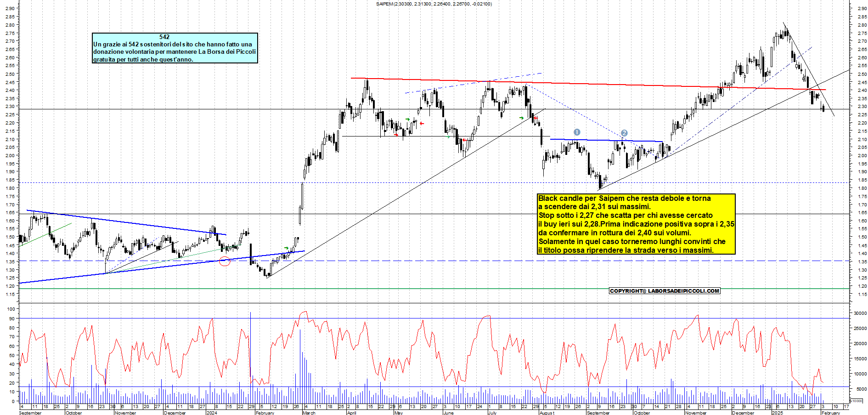Image resolution: width=868 pixels, height=415 pixels.
Task: Click the '2024' year label on the time axis
Action: (212, 413)
